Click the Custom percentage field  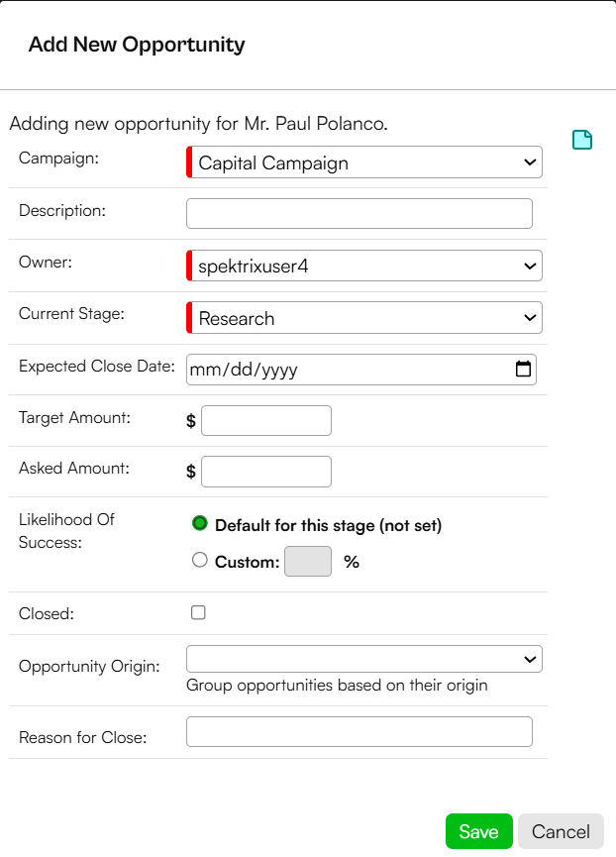[x=308, y=562]
